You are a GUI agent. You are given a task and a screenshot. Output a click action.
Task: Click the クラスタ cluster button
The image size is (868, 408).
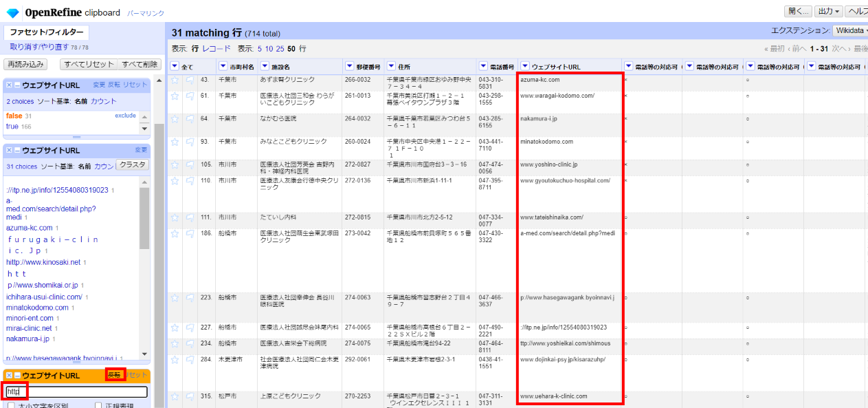(x=133, y=165)
